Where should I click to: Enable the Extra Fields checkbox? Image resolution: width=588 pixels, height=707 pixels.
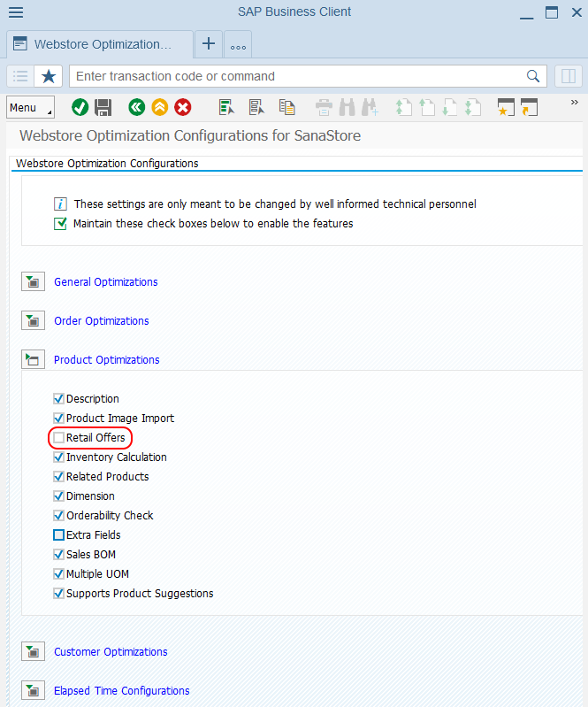pos(58,534)
